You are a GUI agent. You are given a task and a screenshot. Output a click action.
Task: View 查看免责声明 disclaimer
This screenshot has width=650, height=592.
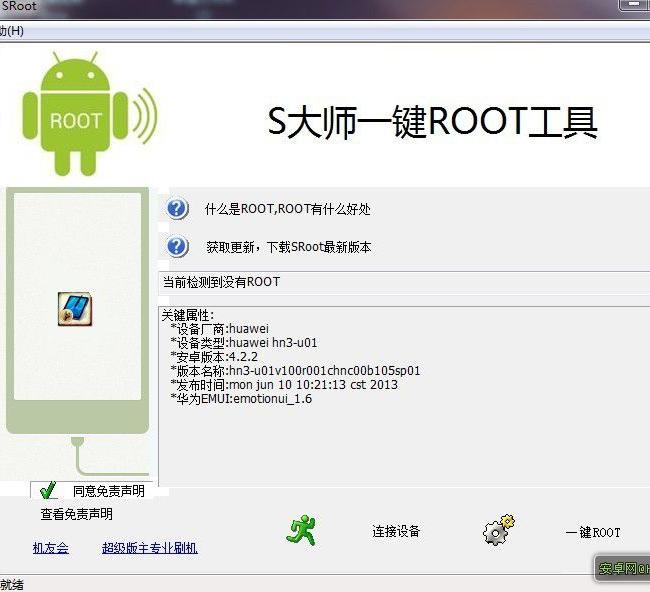pos(77,514)
